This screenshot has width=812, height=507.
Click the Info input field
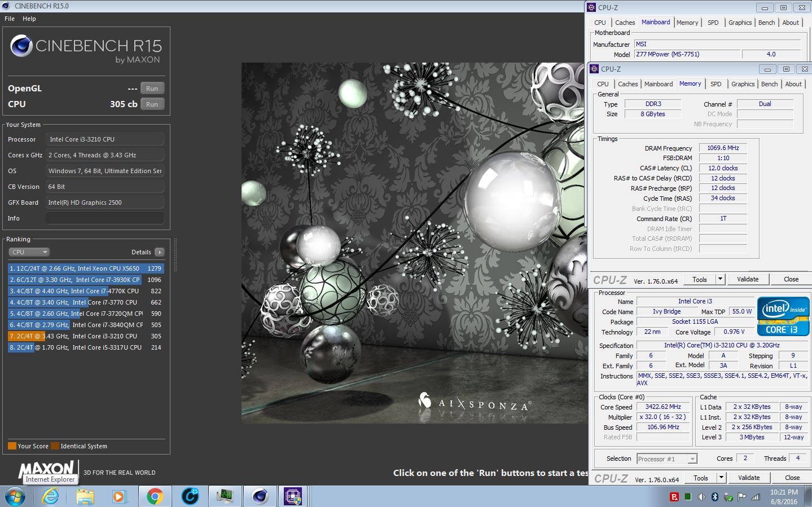105,218
